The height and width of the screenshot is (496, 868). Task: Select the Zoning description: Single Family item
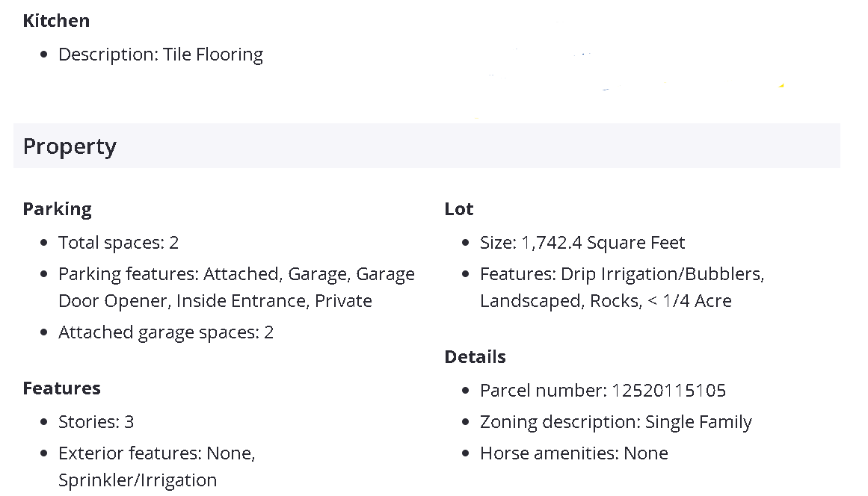(615, 422)
